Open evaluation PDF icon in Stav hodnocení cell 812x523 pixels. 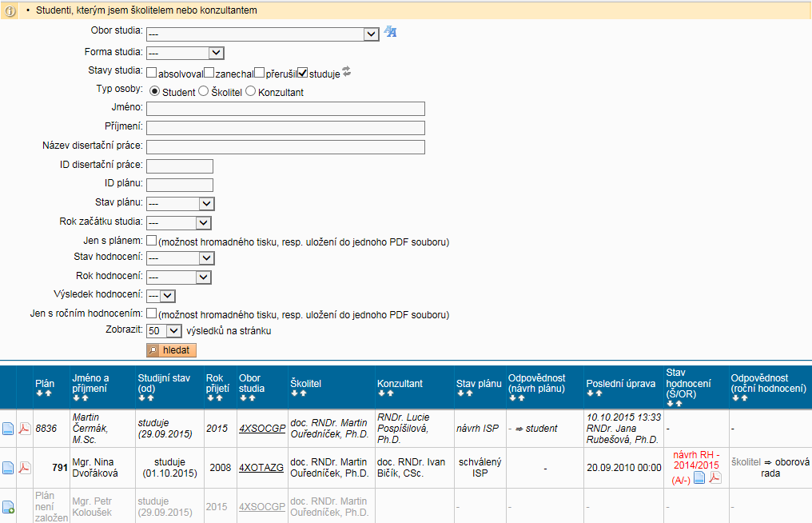tap(715, 477)
